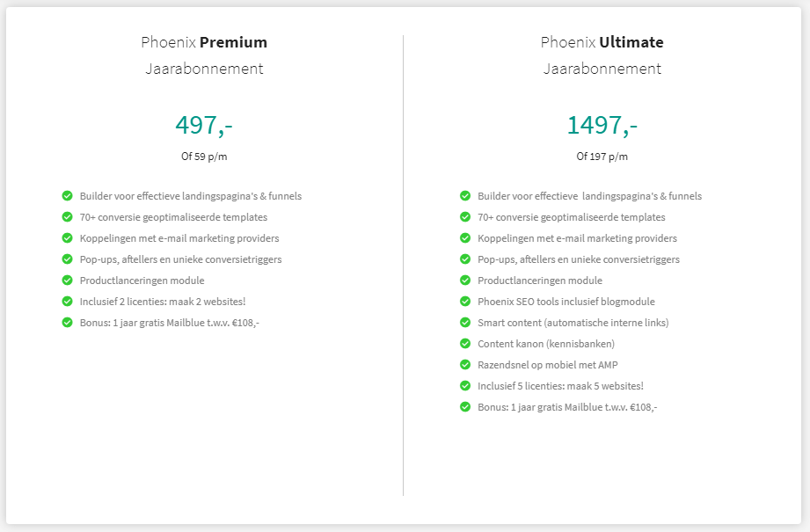Click the checkmark beside Premium's Mailblue bonus

point(67,323)
